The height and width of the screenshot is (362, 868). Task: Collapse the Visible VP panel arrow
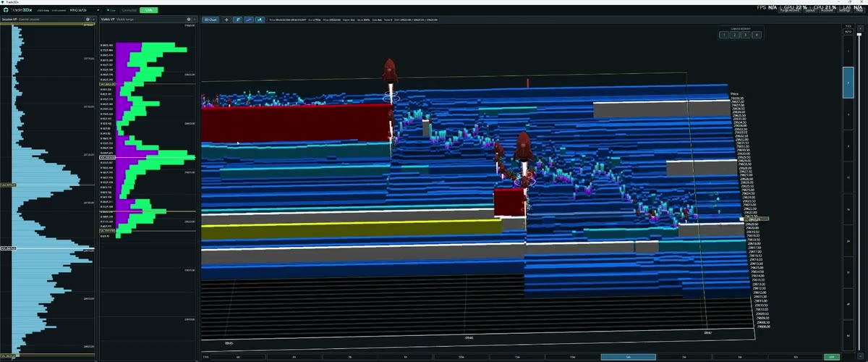point(195,20)
